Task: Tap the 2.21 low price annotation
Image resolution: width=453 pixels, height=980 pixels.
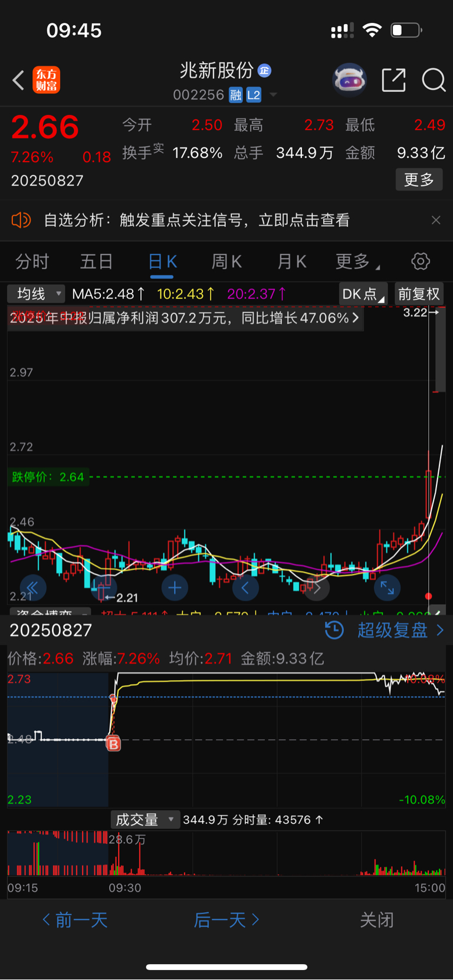Action: tap(122, 598)
